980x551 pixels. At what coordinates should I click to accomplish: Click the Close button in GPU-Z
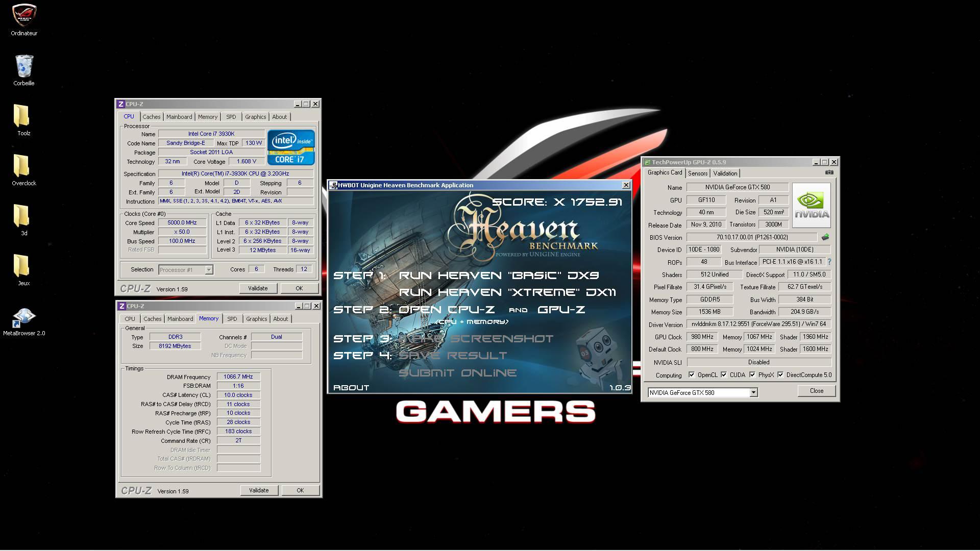click(817, 391)
